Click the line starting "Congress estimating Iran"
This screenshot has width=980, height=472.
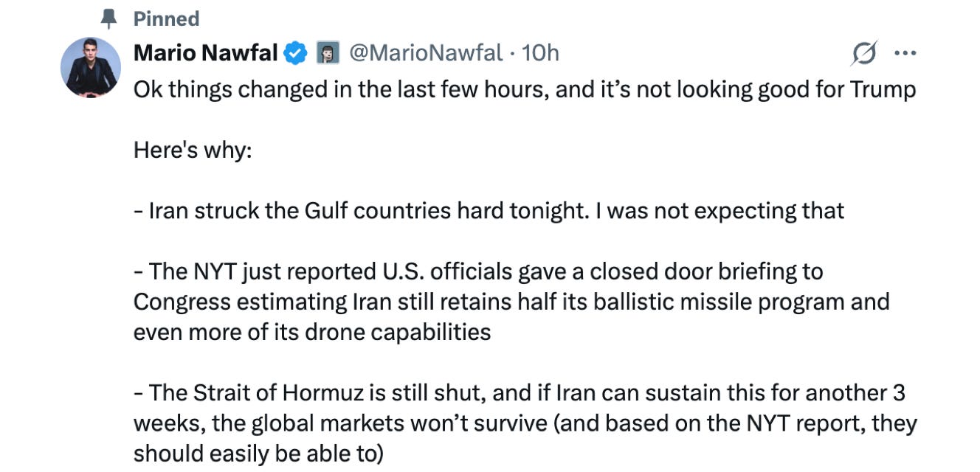[x=511, y=302]
